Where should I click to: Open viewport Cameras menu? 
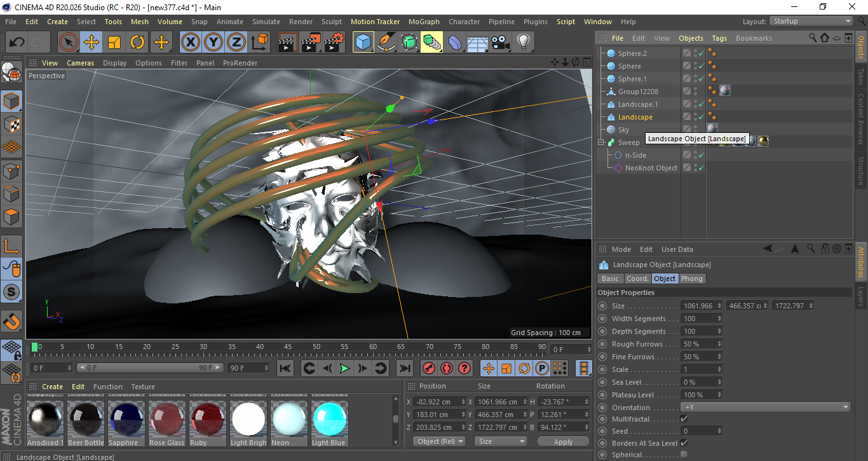[x=80, y=63]
